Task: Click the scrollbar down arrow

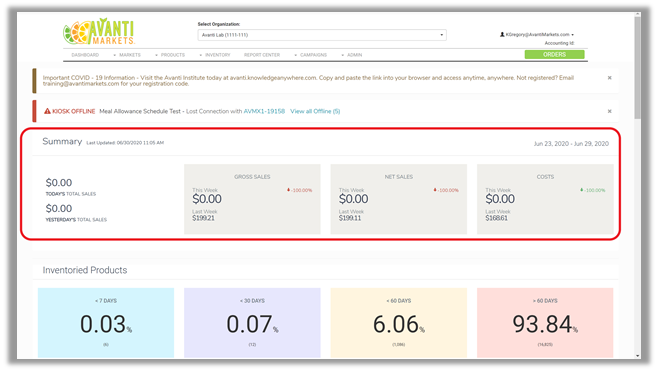Action: coord(637,356)
